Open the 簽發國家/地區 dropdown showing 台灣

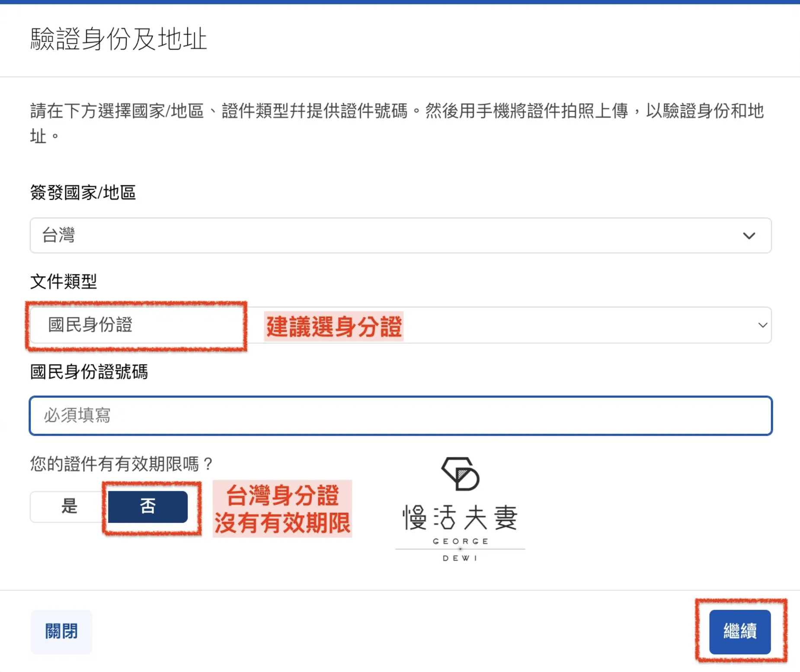point(389,236)
